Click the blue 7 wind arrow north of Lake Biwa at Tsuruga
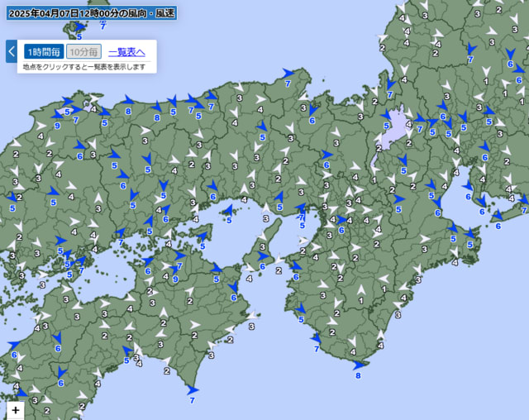This screenshot has height=420, width=529. [391, 84]
